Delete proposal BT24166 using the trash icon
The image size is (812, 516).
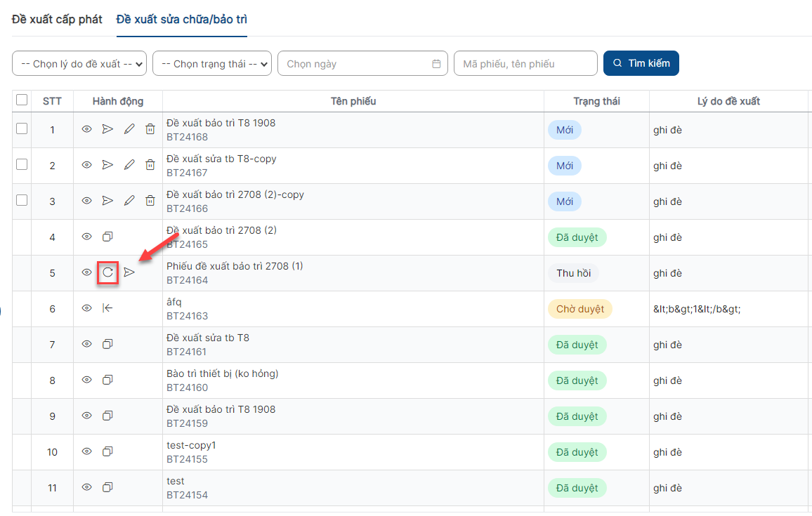pyautogui.click(x=150, y=200)
